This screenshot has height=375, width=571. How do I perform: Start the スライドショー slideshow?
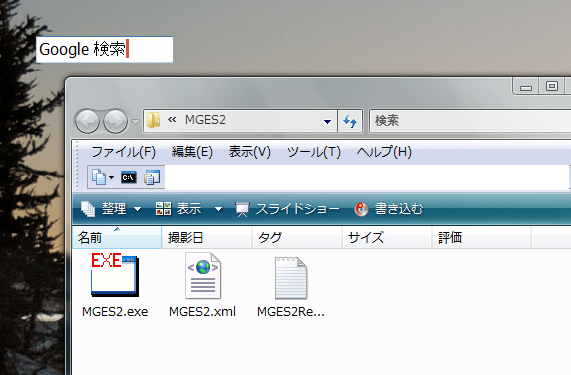(x=287, y=209)
